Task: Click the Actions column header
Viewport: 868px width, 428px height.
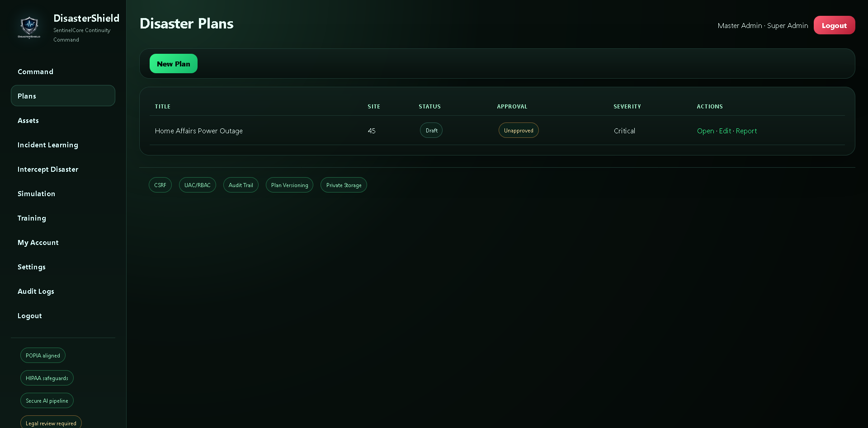Action: pyautogui.click(x=710, y=107)
